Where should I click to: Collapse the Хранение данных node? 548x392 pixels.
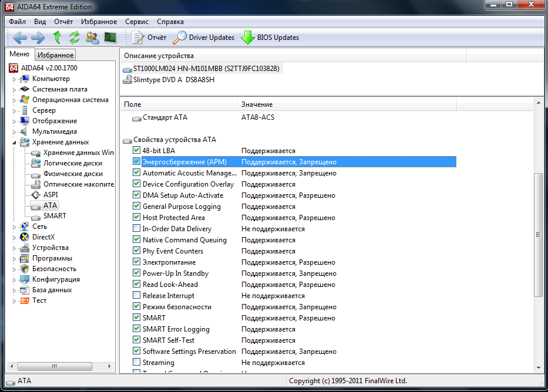tap(14, 143)
